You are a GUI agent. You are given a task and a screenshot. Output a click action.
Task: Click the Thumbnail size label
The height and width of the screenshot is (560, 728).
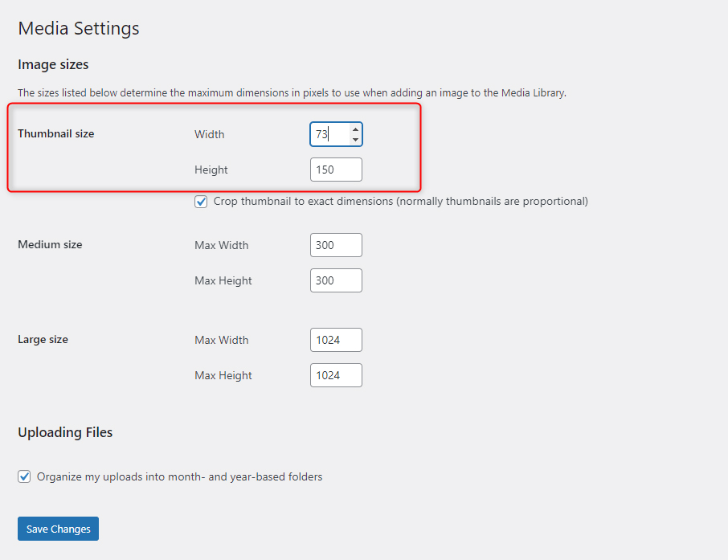(55, 133)
